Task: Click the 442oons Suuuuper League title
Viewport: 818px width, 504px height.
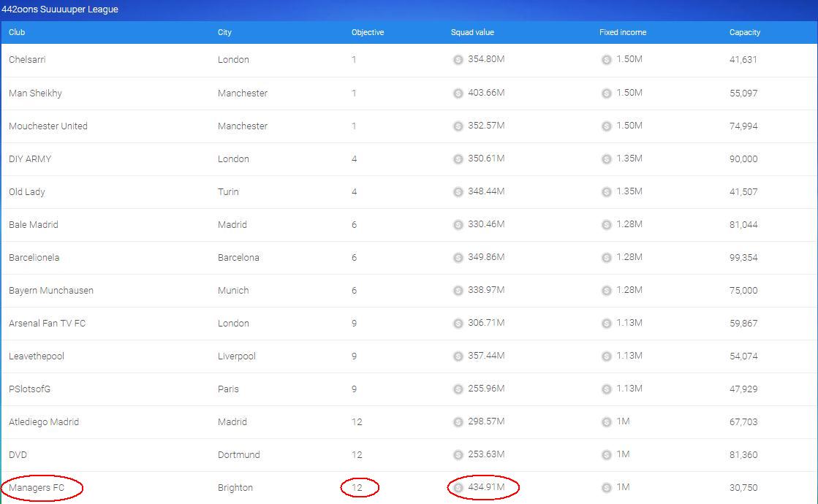Action: (59, 9)
